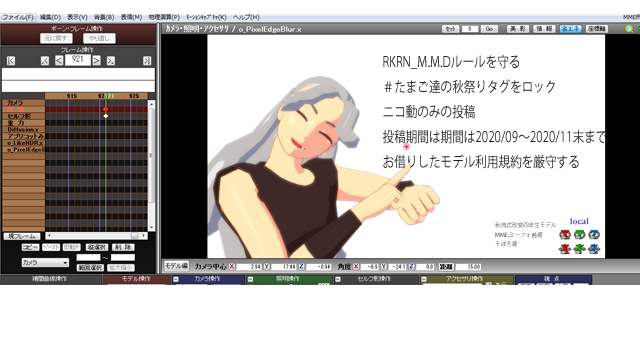Image resolution: width=640 pixels, height=360 pixels.
Task: Click the white keyframe diamond on セルフ影 row
Action: (x=106, y=116)
